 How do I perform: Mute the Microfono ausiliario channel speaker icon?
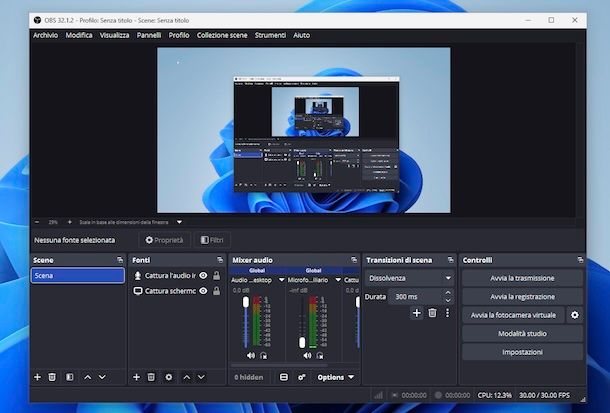(307, 355)
